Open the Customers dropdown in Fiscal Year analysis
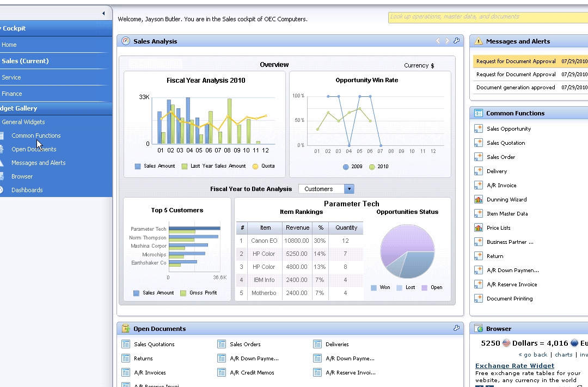 (x=349, y=189)
